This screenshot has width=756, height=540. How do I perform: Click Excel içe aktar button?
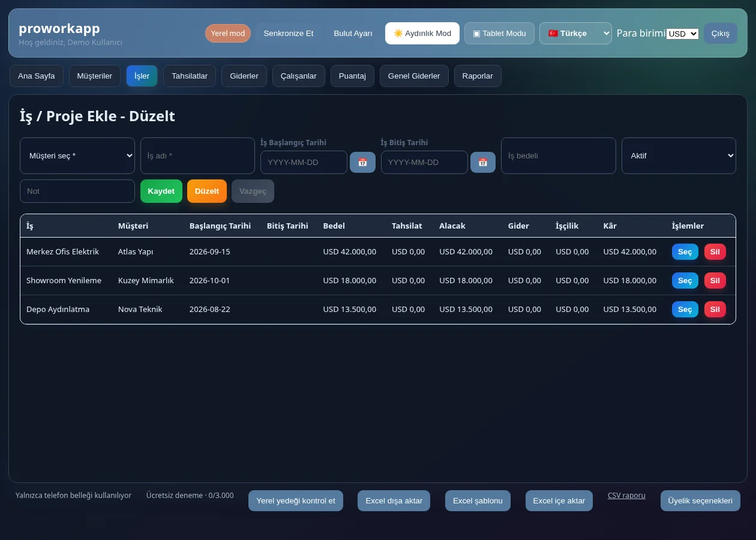[559, 500]
